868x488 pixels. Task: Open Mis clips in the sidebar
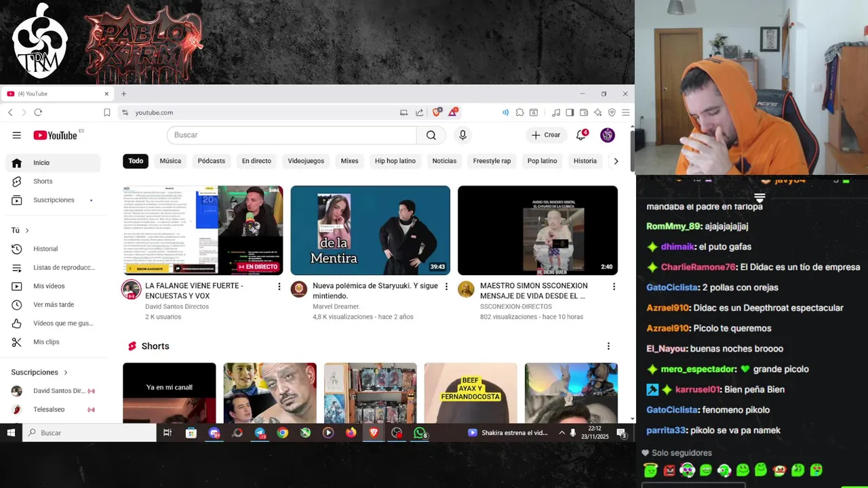pyautogui.click(x=53, y=342)
